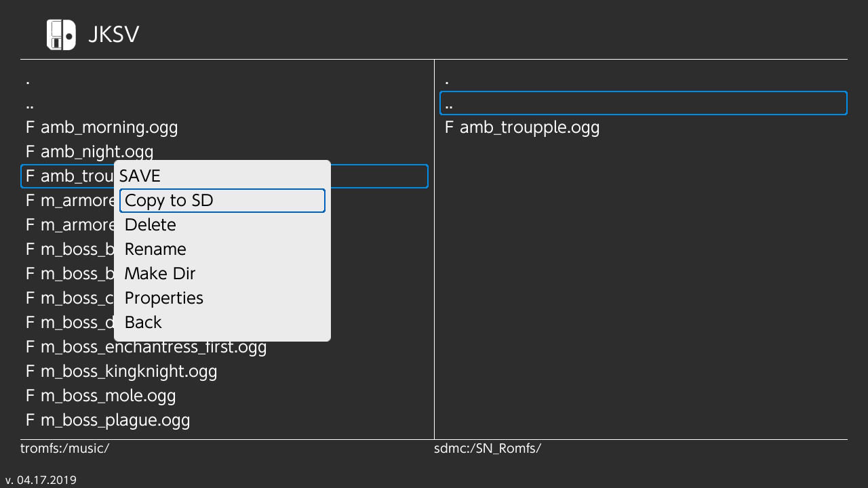This screenshot has width=868, height=488.
Task: Click the version label v. 04.17.2019
Action: pyautogui.click(x=41, y=480)
